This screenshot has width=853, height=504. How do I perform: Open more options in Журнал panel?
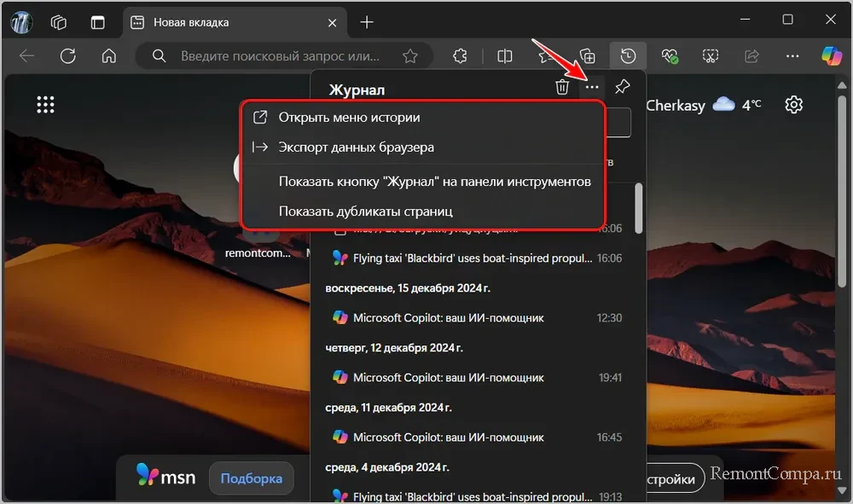tap(592, 87)
